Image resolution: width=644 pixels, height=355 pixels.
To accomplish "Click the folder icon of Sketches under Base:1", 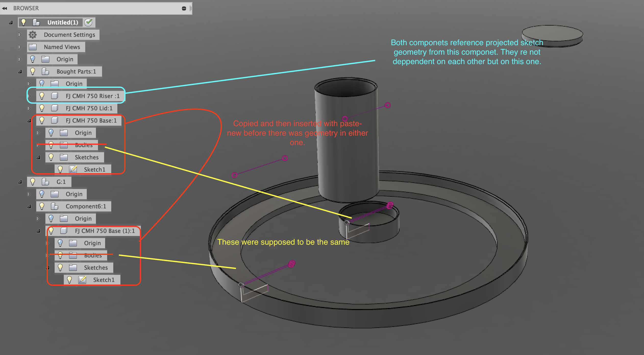I will tap(64, 157).
